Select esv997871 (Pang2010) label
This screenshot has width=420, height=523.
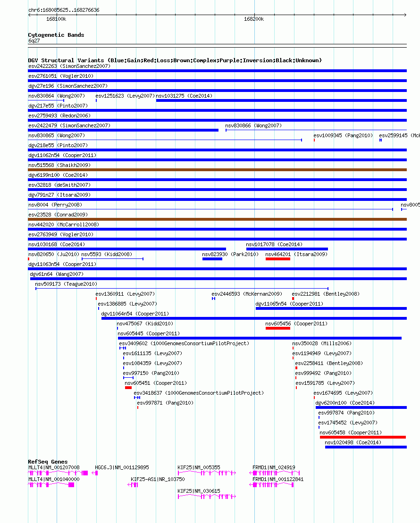click(x=165, y=403)
